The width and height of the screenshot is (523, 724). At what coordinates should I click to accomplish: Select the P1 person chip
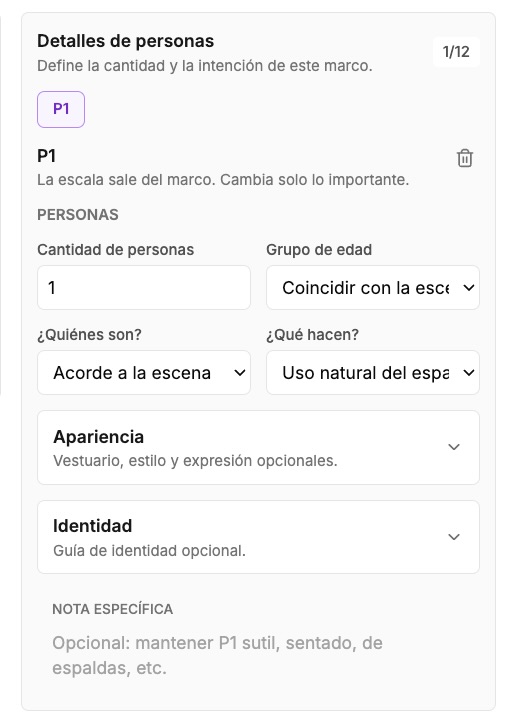pyautogui.click(x=61, y=109)
